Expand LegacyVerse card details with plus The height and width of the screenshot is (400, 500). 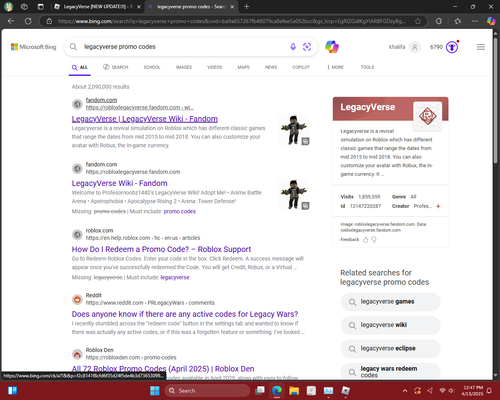(438, 206)
